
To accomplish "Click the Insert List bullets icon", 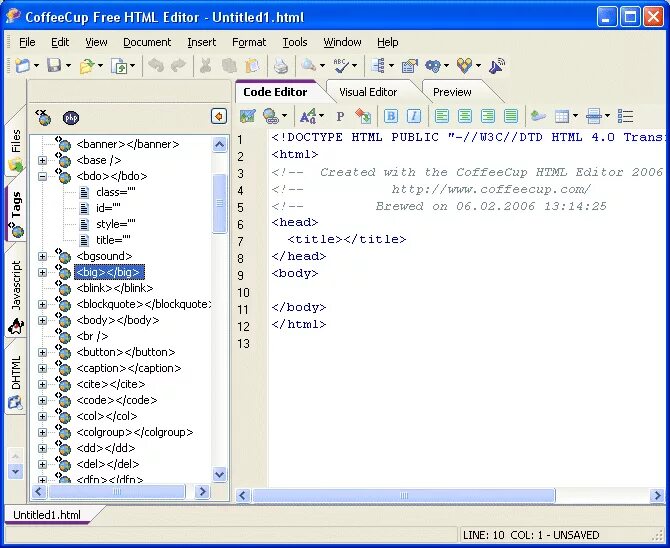I will [x=625, y=116].
